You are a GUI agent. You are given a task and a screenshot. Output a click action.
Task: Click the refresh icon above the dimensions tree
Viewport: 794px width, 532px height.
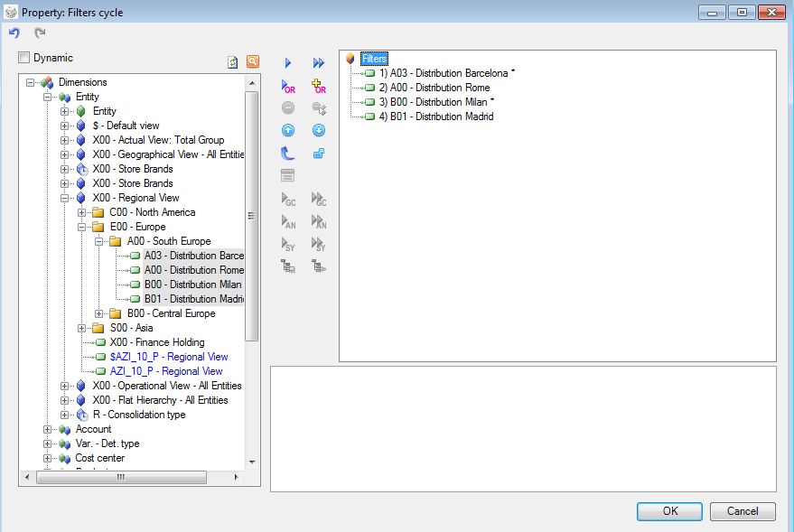pos(232,62)
